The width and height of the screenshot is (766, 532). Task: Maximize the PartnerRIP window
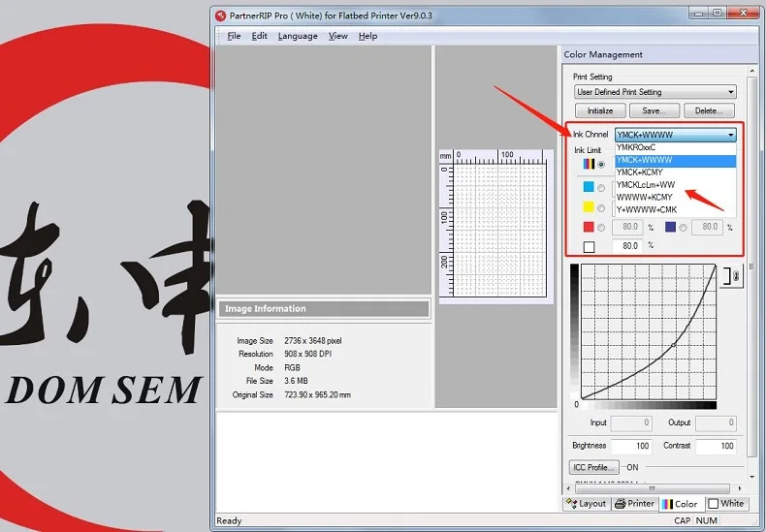717,13
